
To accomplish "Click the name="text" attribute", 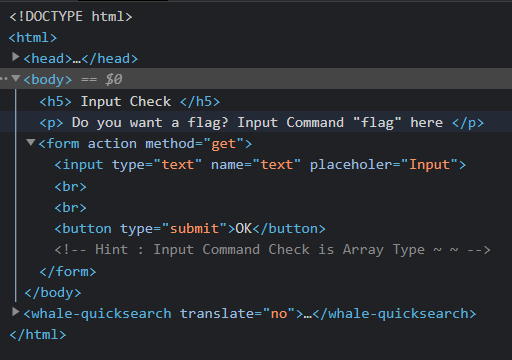I will 256,165.
